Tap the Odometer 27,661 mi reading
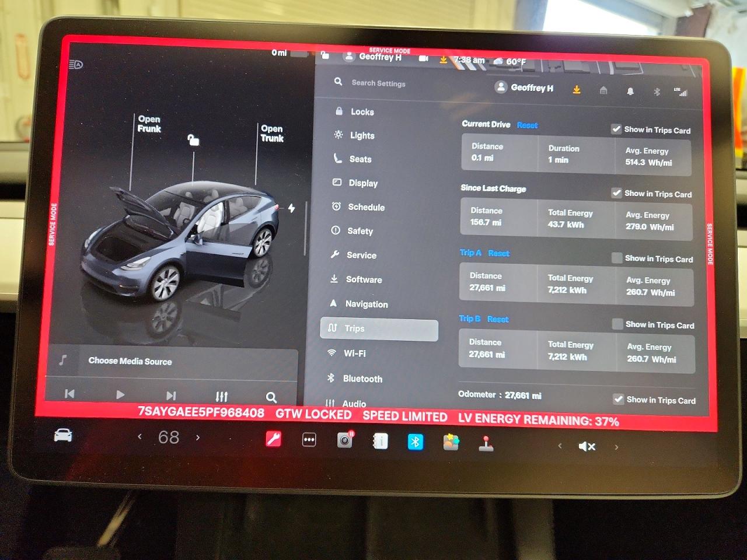The image size is (747, 560). pos(500,395)
